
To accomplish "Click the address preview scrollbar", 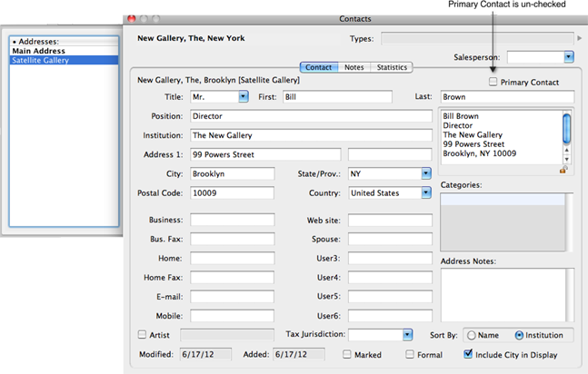I will 566,127.
